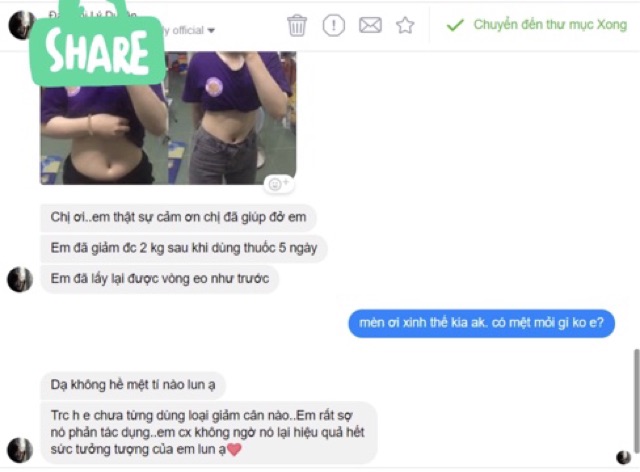Click sender avatar next to last message

coord(20,450)
